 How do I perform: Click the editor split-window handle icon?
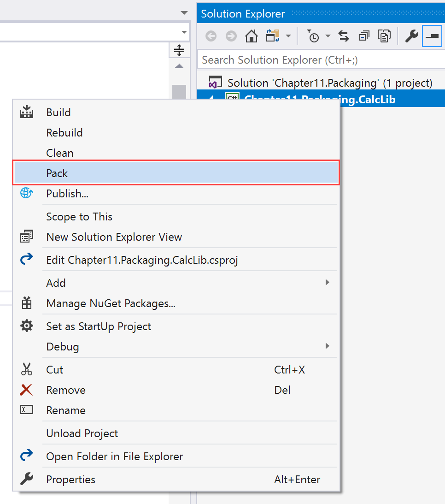tap(179, 50)
